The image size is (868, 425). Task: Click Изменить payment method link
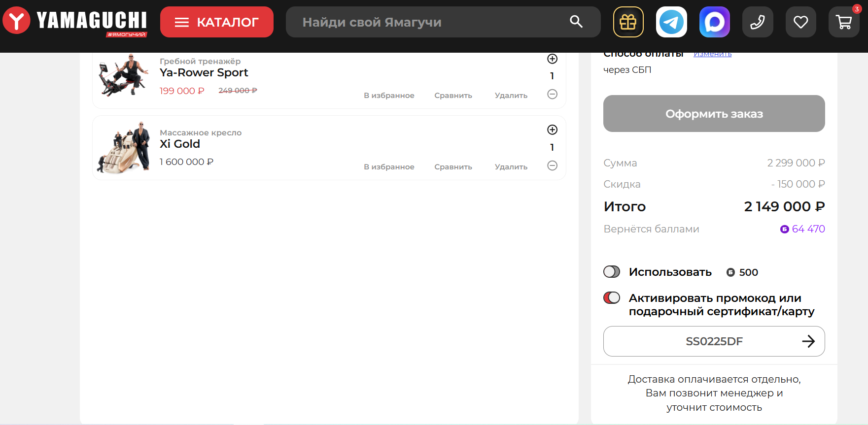click(x=713, y=54)
